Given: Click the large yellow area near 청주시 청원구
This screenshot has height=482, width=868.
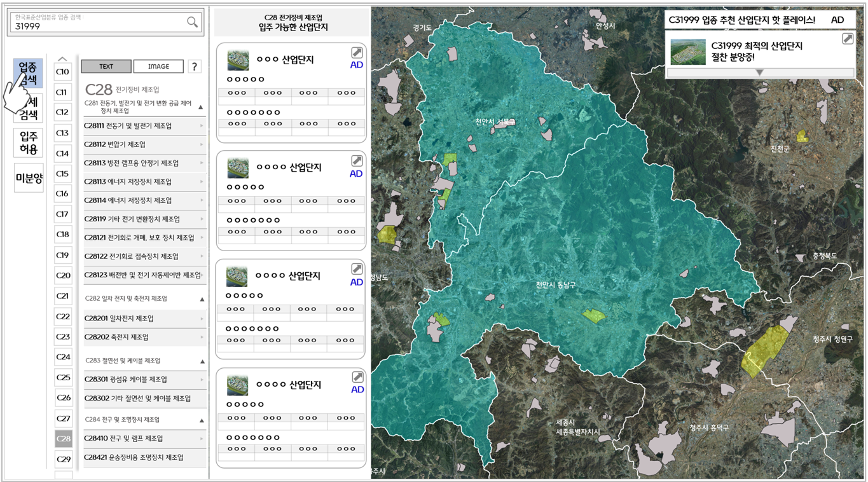Looking at the screenshot, I should (764, 352).
